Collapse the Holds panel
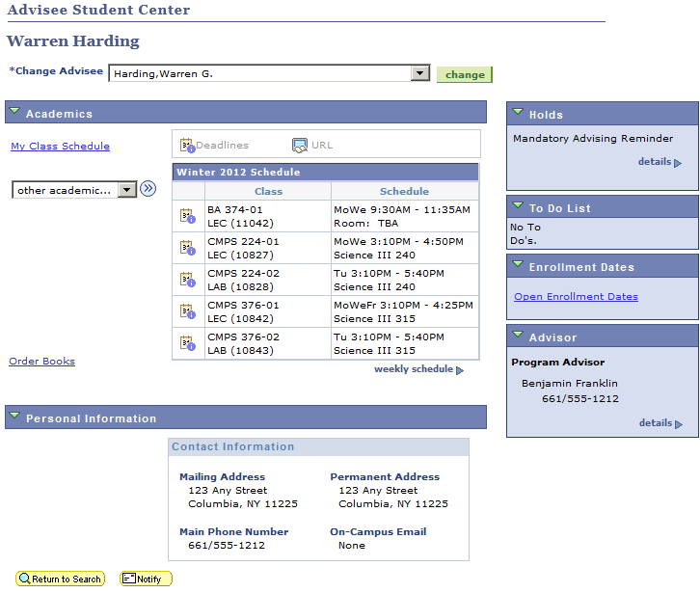 point(517,114)
